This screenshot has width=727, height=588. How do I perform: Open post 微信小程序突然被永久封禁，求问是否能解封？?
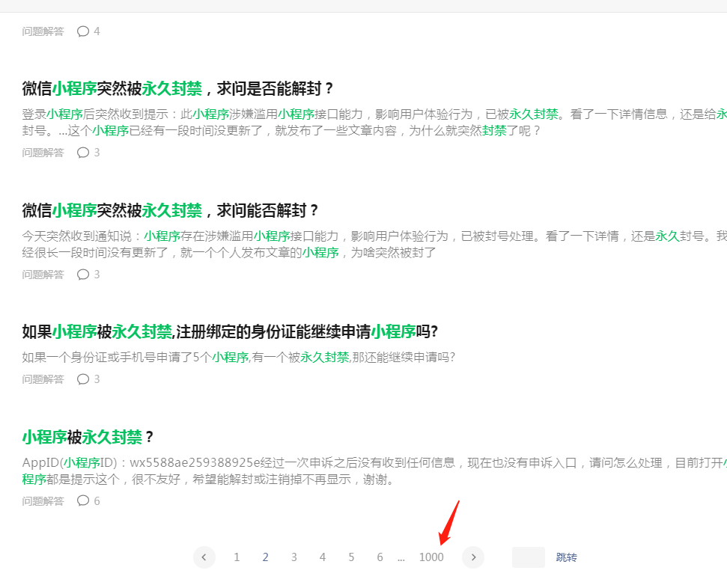pos(177,88)
